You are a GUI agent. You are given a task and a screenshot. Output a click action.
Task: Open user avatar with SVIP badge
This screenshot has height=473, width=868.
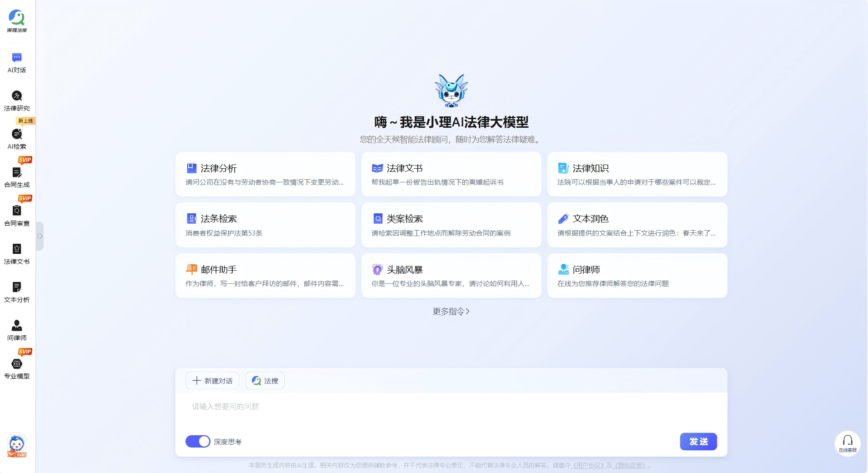pos(17,444)
